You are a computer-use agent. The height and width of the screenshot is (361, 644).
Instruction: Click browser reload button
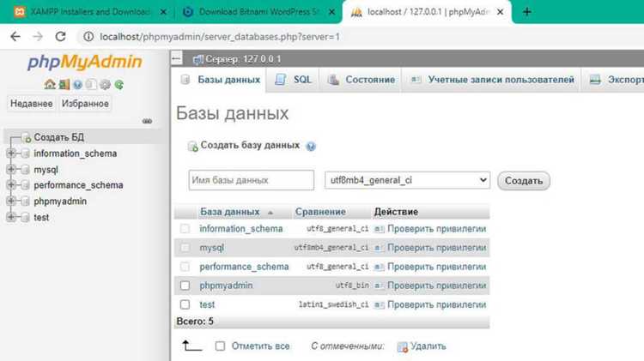coord(60,37)
